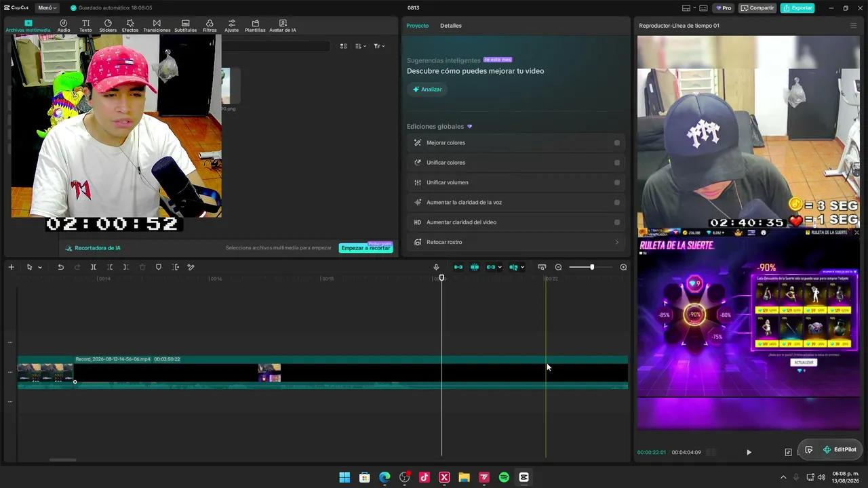Play the preview in the player
Screen dimensions: 868x488
pyautogui.click(x=749, y=452)
